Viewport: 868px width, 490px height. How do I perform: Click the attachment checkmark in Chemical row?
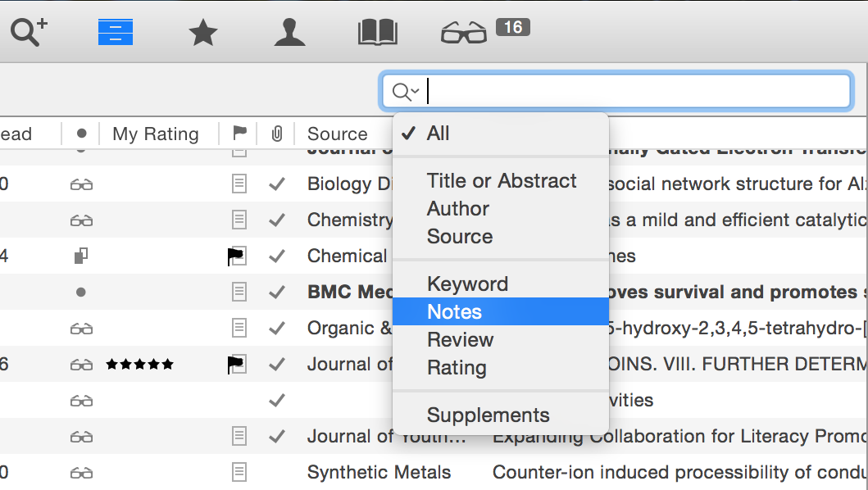(x=277, y=256)
